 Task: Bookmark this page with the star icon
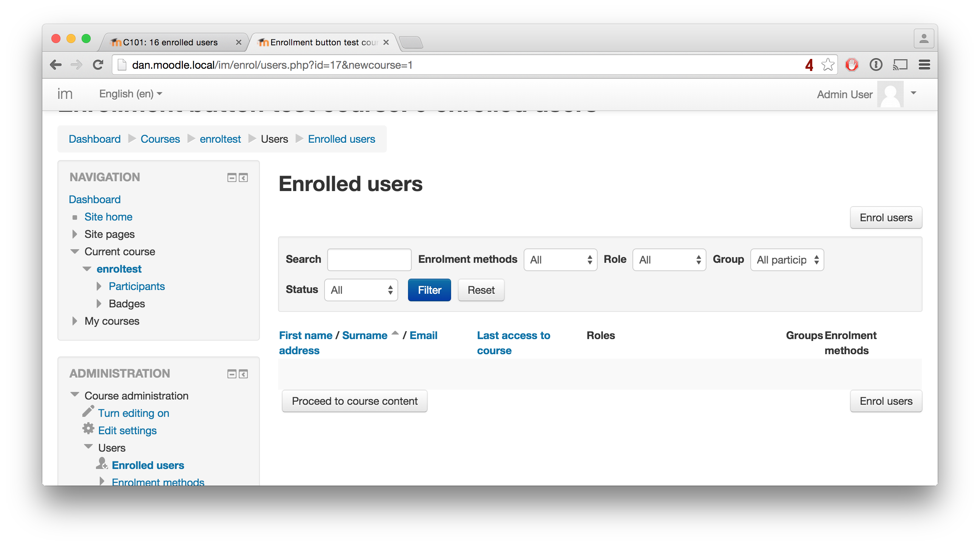827,65
